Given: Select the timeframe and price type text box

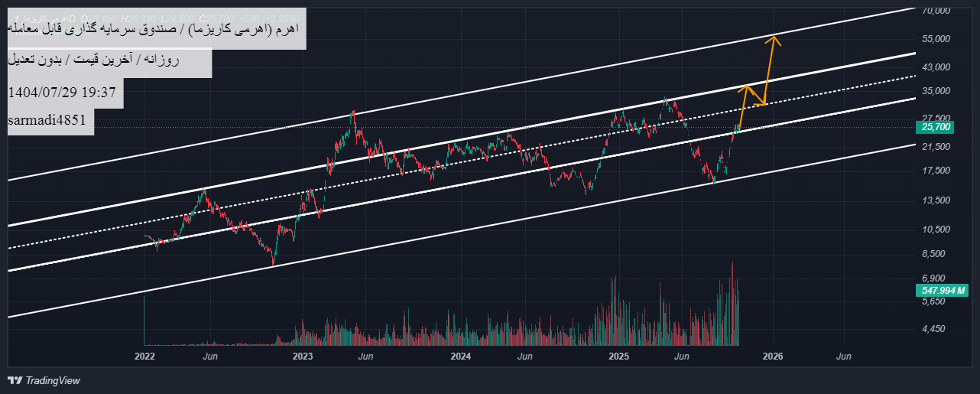Looking at the screenshot, I should coord(109,60).
